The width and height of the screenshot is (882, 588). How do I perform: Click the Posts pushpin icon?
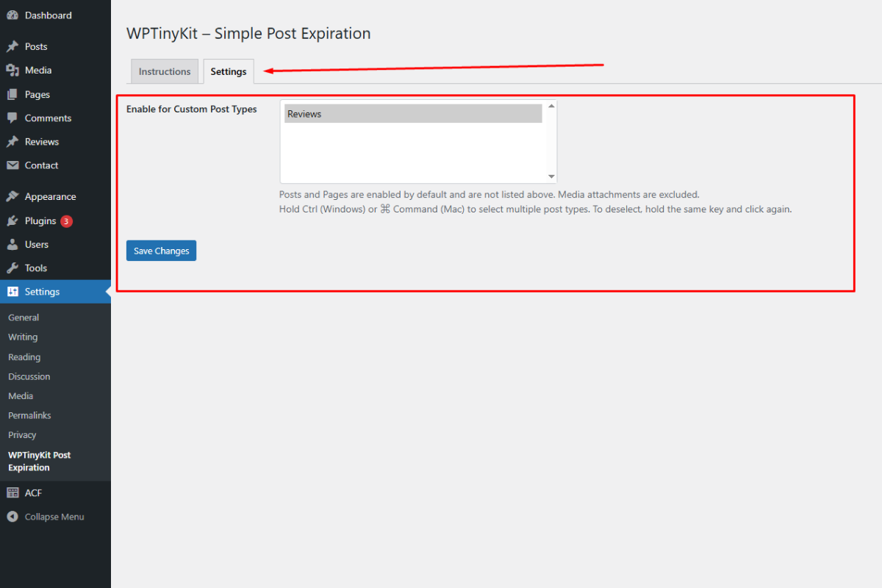pyautogui.click(x=12, y=46)
